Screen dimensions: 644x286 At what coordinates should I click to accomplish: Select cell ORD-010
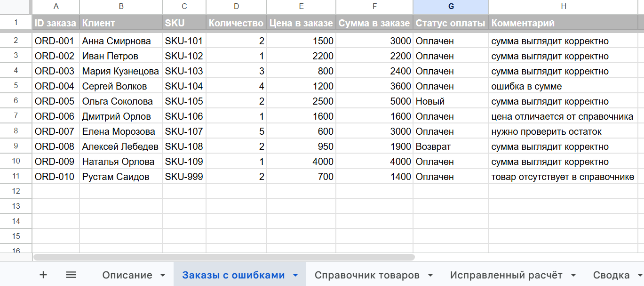56,177
